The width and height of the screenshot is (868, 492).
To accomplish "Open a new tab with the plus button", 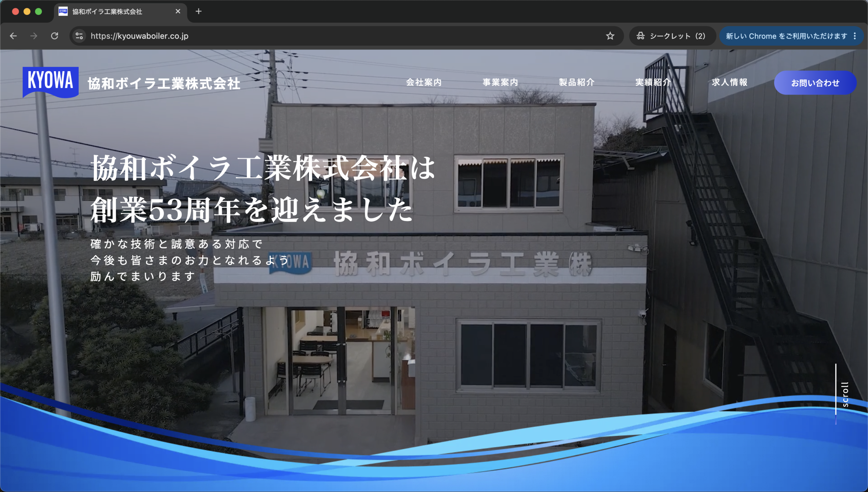I will tap(199, 12).
